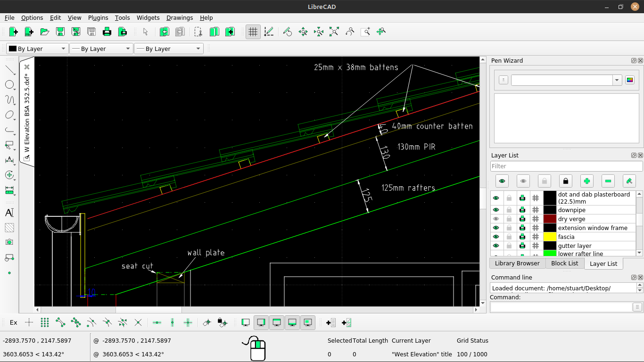Toggle grid display in top toolbar

pos(253,32)
